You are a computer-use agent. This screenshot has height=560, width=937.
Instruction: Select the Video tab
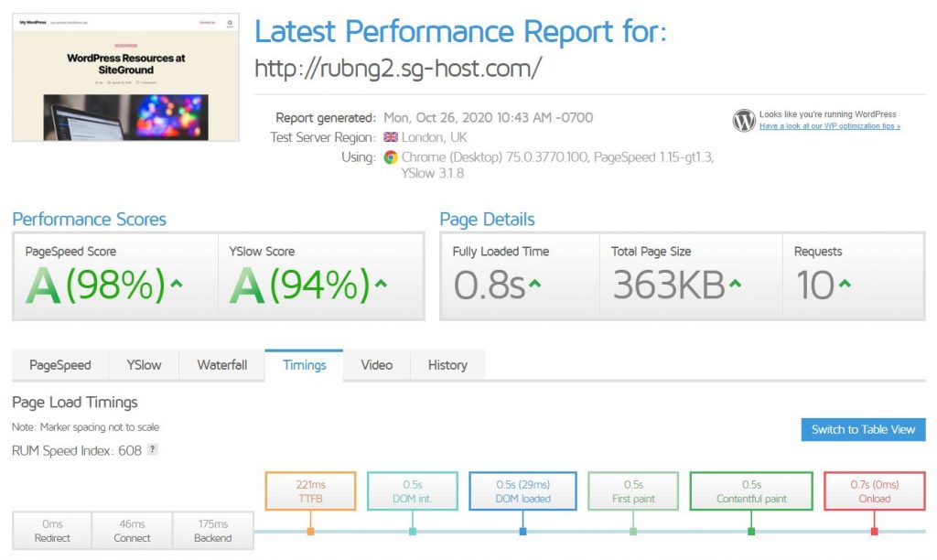376,365
